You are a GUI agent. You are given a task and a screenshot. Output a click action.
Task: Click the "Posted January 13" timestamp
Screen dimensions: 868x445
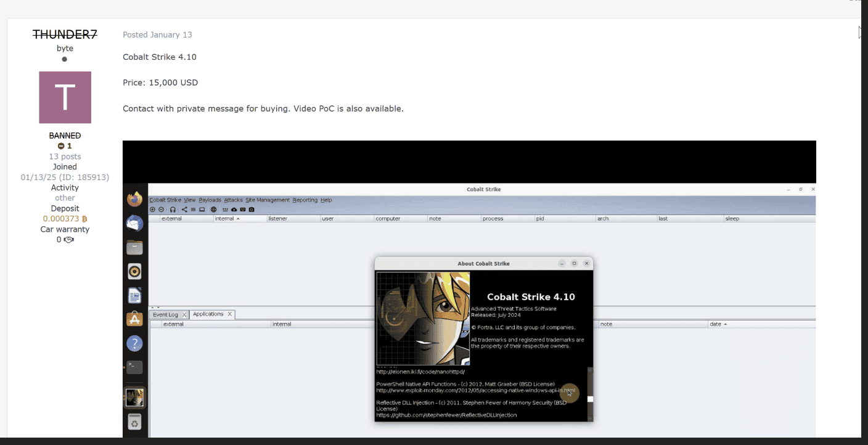(x=157, y=35)
